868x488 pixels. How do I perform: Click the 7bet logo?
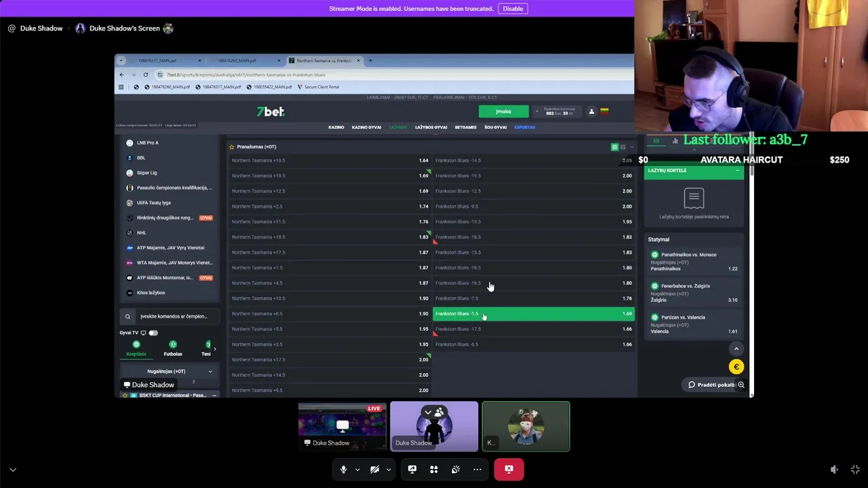(x=270, y=111)
